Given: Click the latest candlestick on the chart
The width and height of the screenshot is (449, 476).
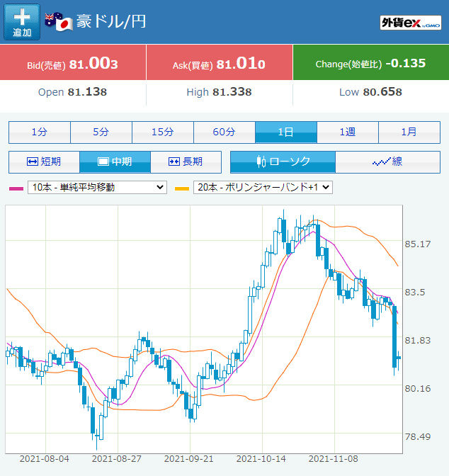Looking at the screenshot, I should [398, 358].
